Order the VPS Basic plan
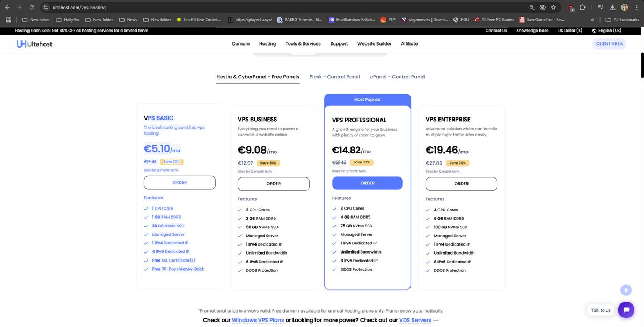The width and height of the screenshot is (644, 327). pyautogui.click(x=180, y=182)
